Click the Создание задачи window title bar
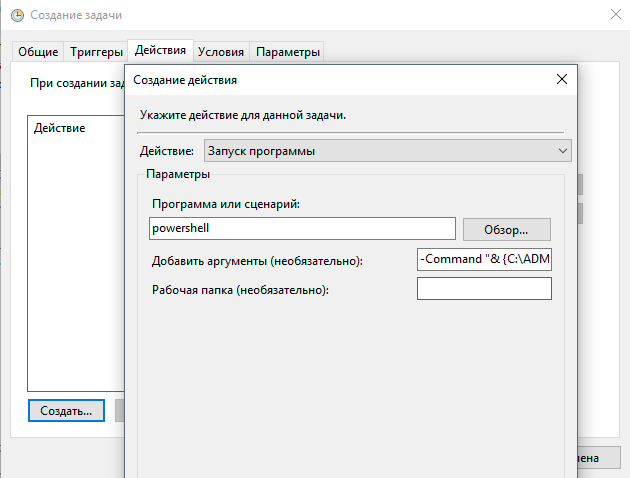630x478 pixels. click(x=300, y=16)
